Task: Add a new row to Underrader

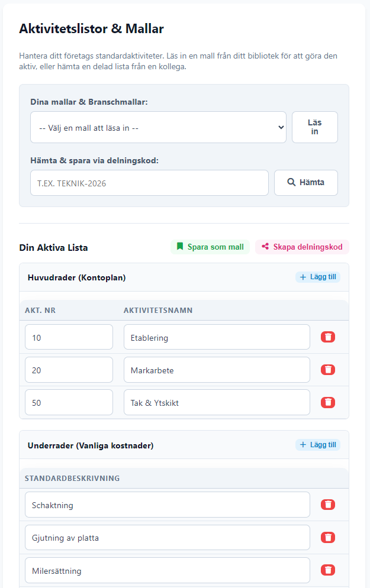Action: (318, 445)
